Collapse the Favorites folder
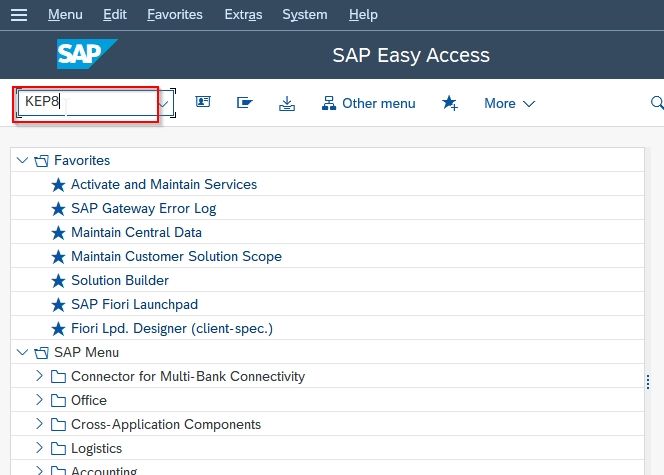The width and height of the screenshot is (664, 475). (x=22, y=160)
